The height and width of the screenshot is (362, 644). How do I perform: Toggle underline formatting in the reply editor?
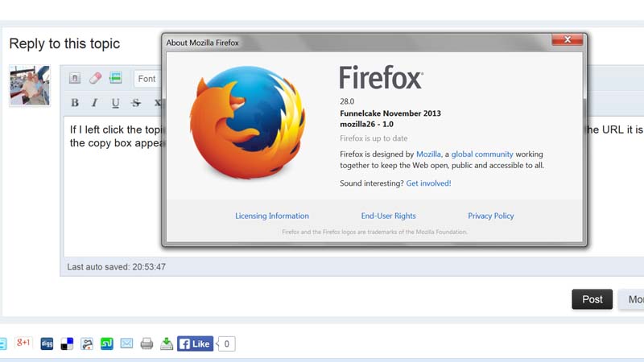tap(115, 103)
